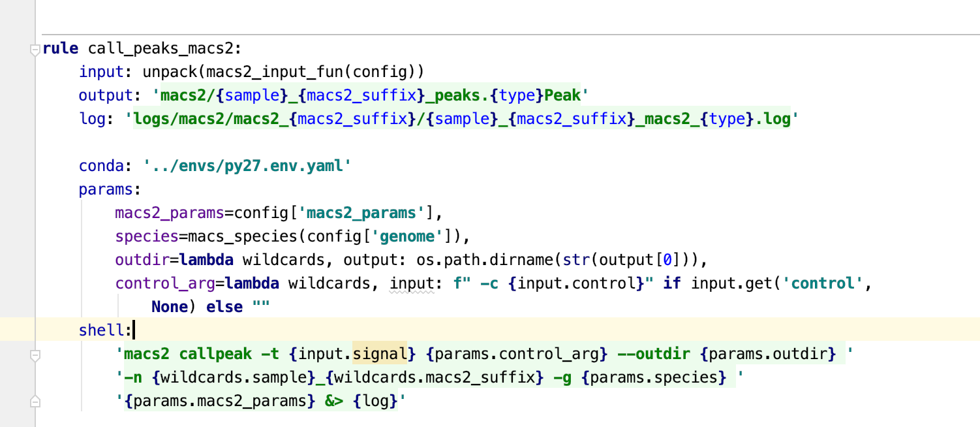The height and width of the screenshot is (427, 980).
Task: Click the 'control' string in input.get
Action: pos(822,283)
